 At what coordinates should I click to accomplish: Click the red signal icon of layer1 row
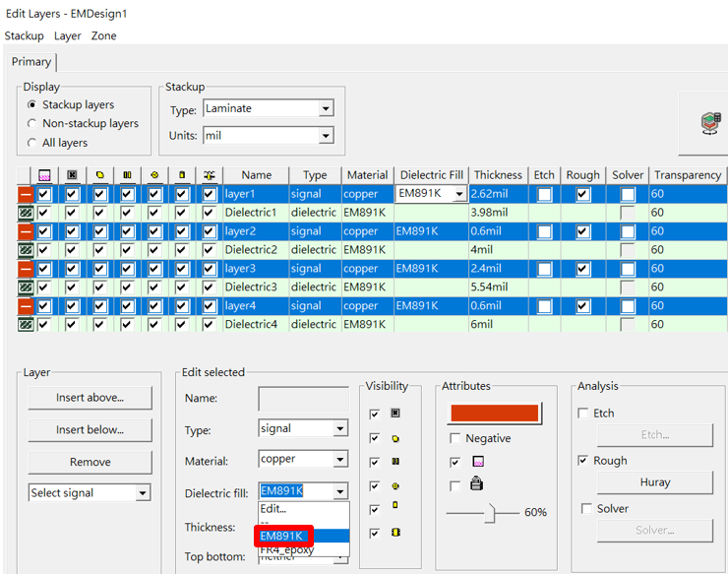26,194
